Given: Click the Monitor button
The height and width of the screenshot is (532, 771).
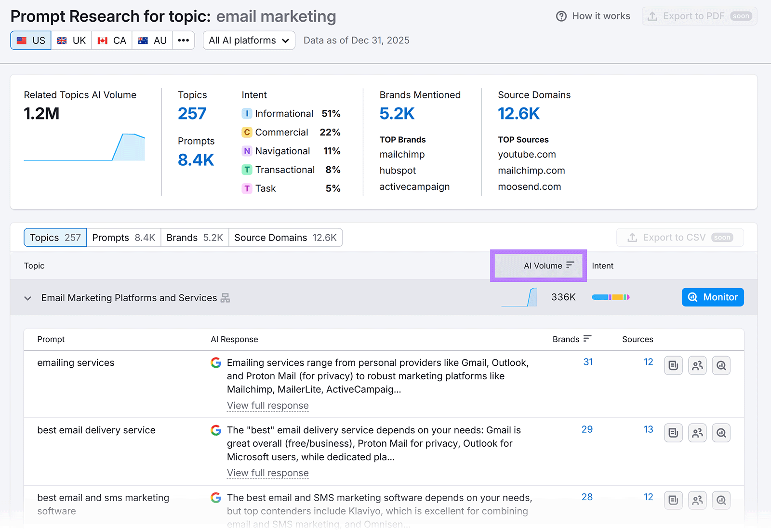Looking at the screenshot, I should 712,297.
